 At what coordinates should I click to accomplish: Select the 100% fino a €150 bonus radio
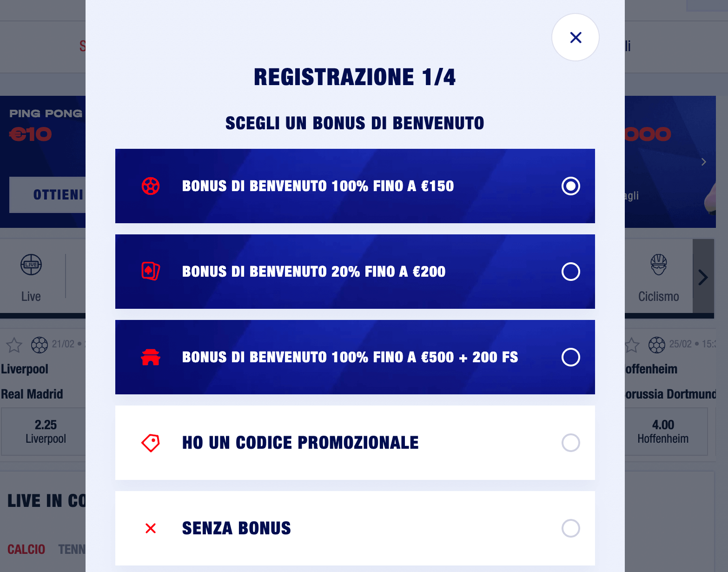click(x=571, y=186)
